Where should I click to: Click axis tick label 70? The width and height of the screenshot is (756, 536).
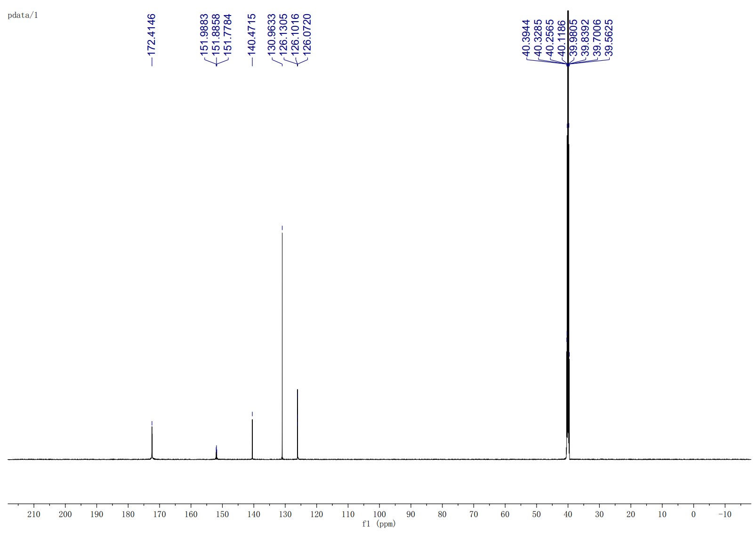pos(474,514)
